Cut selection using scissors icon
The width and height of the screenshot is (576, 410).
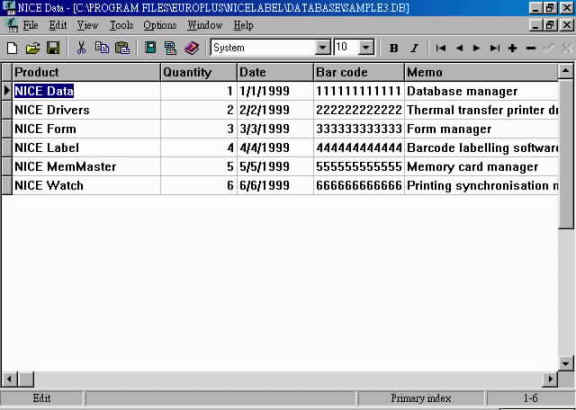pyautogui.click(x=81, y=48)
